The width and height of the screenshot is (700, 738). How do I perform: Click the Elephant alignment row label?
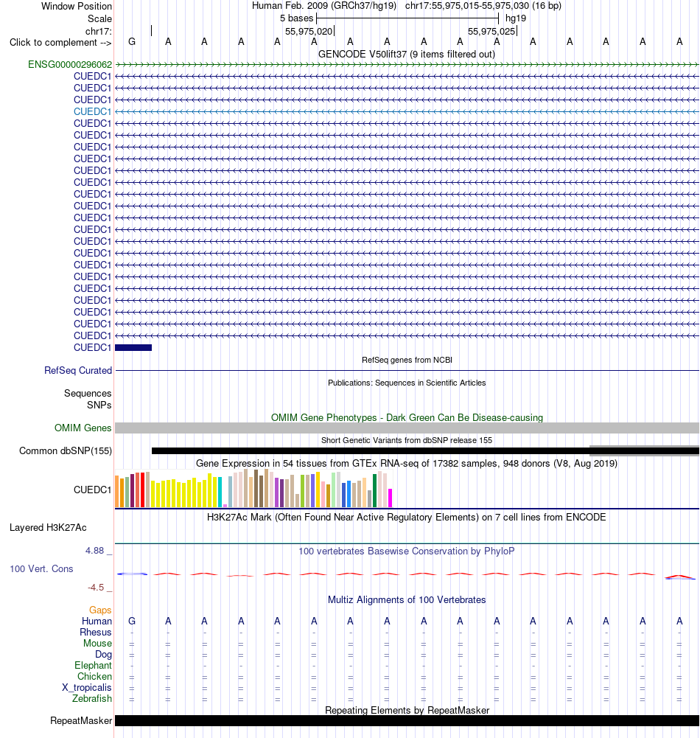pyautogui.click(x=93, y=666)
